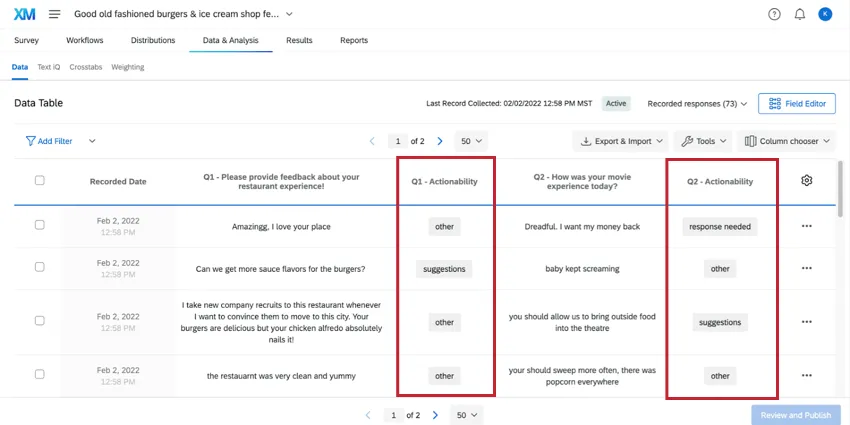
Task: Switch to the Results tab
Action: (299, 40)
